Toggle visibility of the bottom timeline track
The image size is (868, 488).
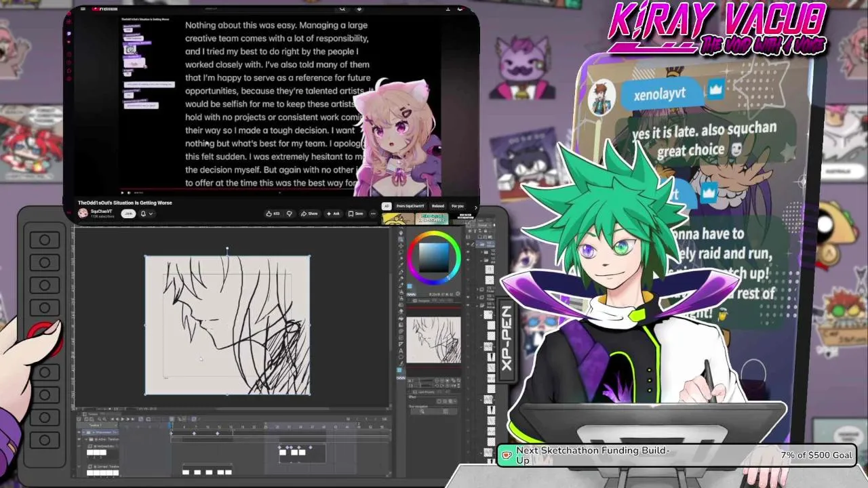click(x=79, y=466)
